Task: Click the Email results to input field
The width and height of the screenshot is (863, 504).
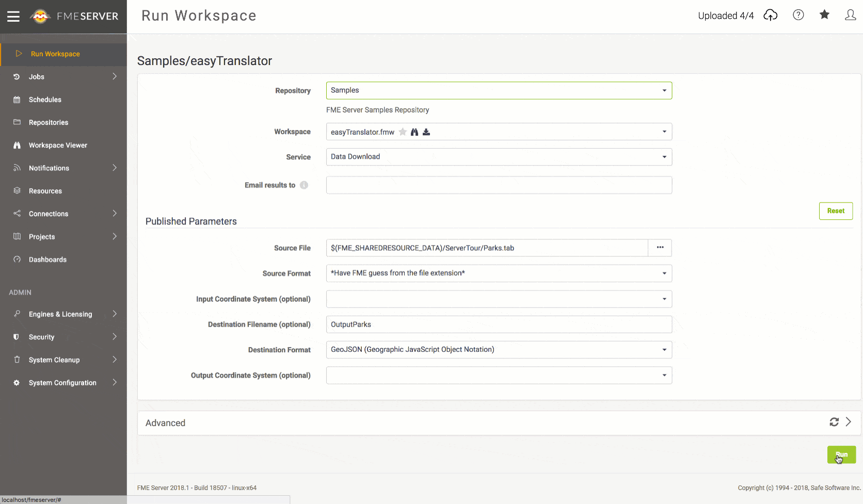Action: pos(499,185)
